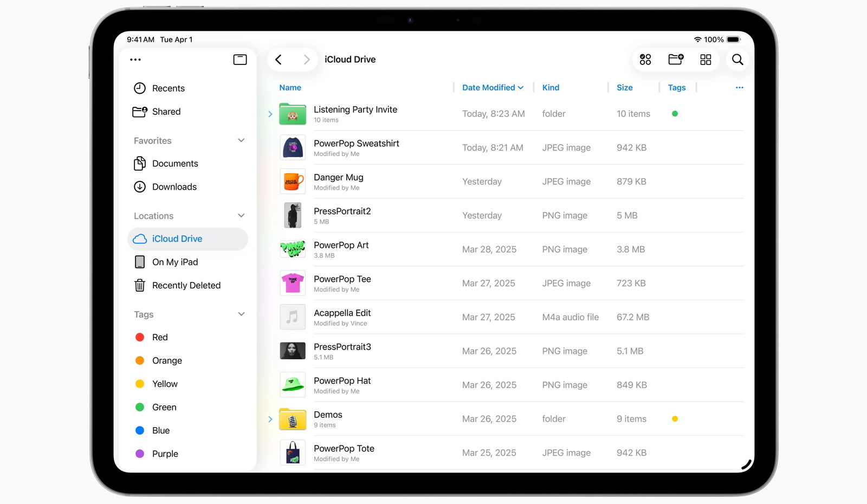Select On My iPad location
Screen dimensions: 867x504
pyautogui.click(x=187, y=262)
